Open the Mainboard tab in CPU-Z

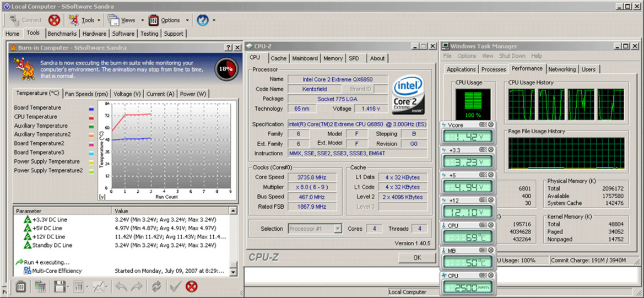pyautogui.click(x=305, y=58)
